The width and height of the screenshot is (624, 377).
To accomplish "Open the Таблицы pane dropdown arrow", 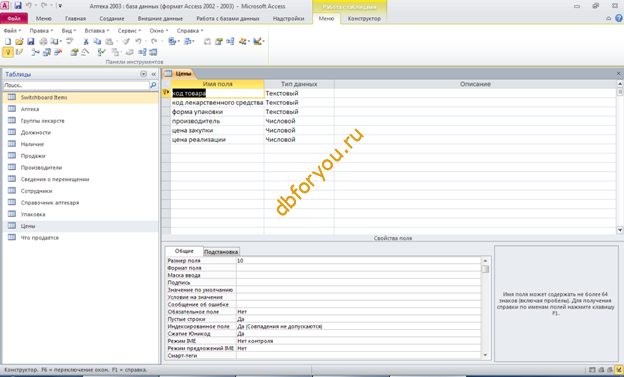I will click(x=144, y=74).
